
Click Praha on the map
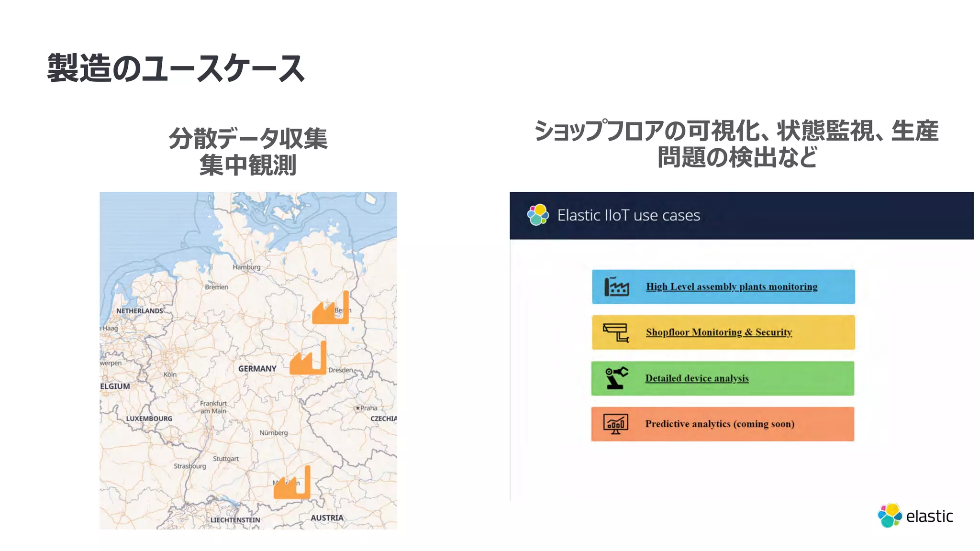[x=367, y=408]
